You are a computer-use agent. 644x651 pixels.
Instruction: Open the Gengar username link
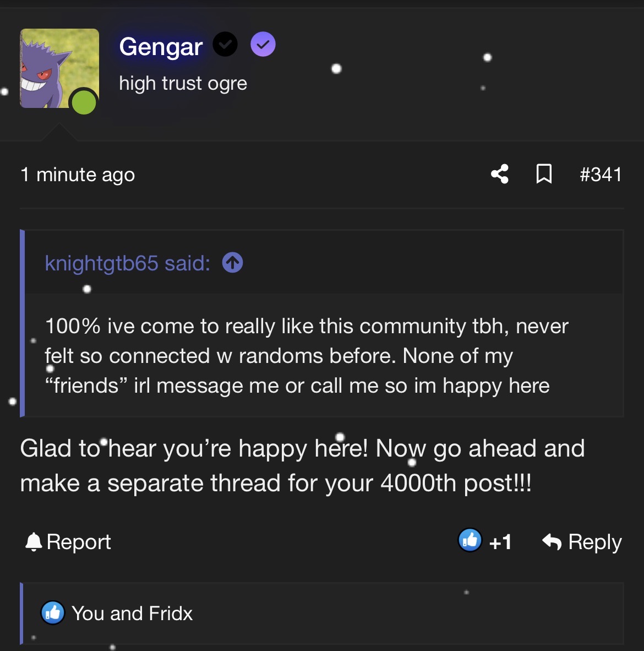[x=161, y=47]
